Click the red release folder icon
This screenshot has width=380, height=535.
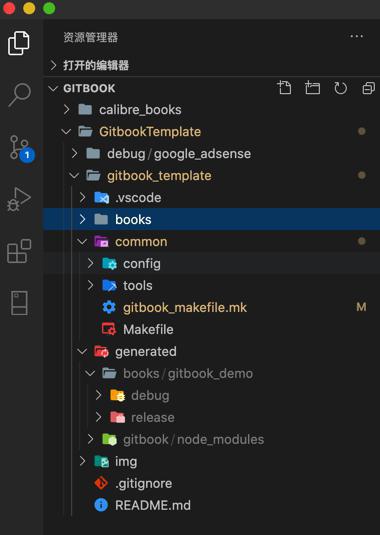tap(118, 417)
